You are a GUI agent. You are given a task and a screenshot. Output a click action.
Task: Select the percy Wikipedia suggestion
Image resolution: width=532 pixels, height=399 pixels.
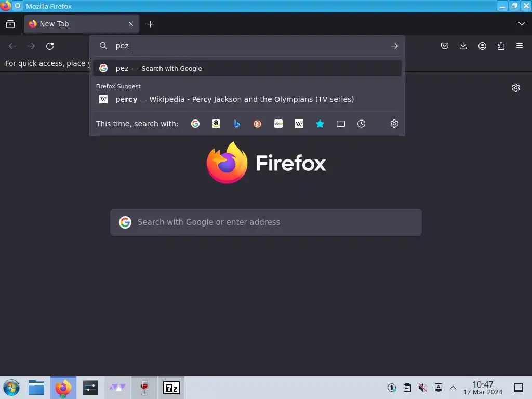247,99
